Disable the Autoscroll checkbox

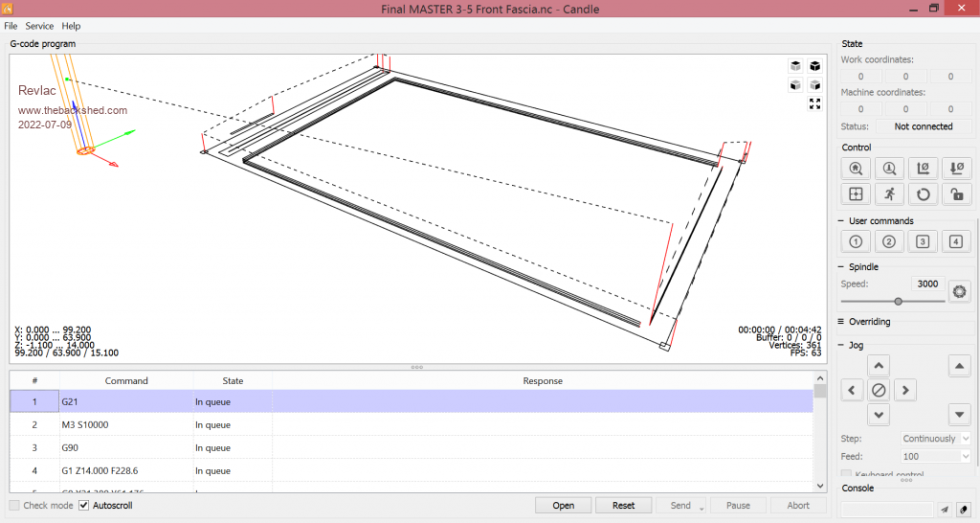click(x=84, y=506)
